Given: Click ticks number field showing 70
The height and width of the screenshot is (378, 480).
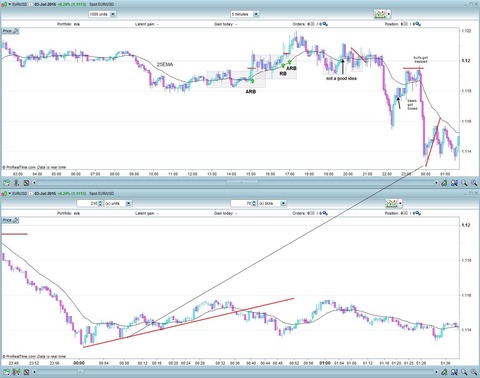Looking at the screenshot, I should pos(241,203).
